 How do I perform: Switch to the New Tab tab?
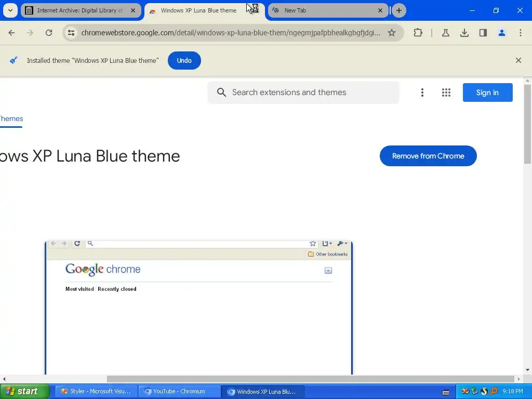click(x=328, y=10)
